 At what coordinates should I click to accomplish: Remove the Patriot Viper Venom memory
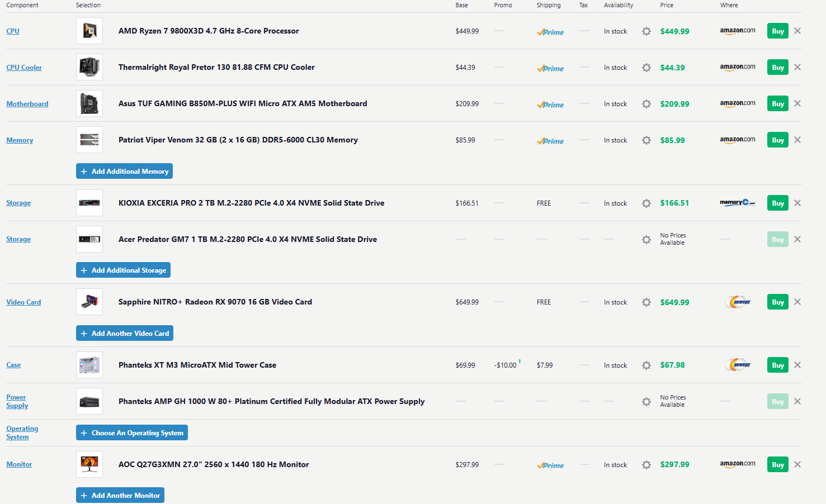coord(797,140)
